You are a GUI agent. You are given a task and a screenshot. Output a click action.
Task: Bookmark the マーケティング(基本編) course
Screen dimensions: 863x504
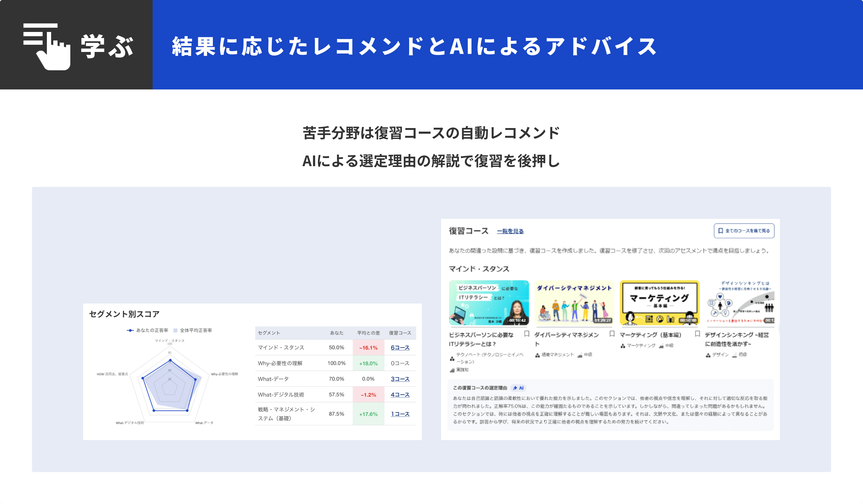697,334
